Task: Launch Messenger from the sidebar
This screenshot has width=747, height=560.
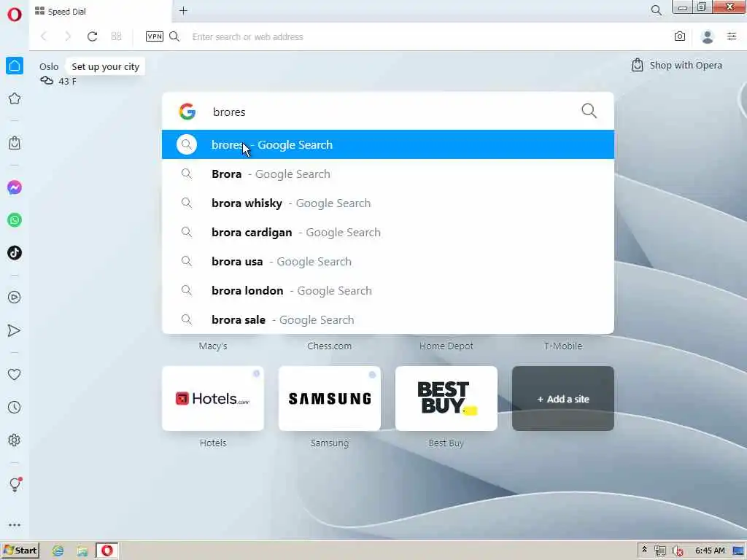Action: click(x=15, y=187)
